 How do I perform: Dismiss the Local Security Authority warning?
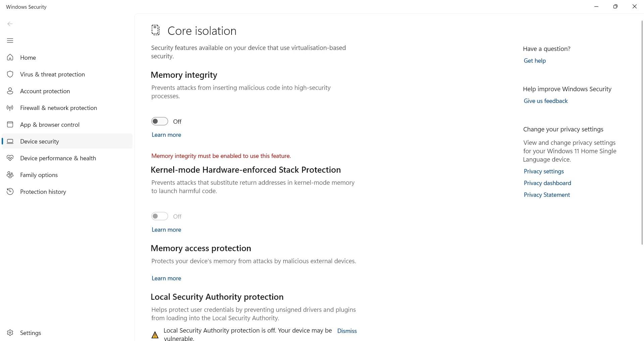tap(347, 331)
